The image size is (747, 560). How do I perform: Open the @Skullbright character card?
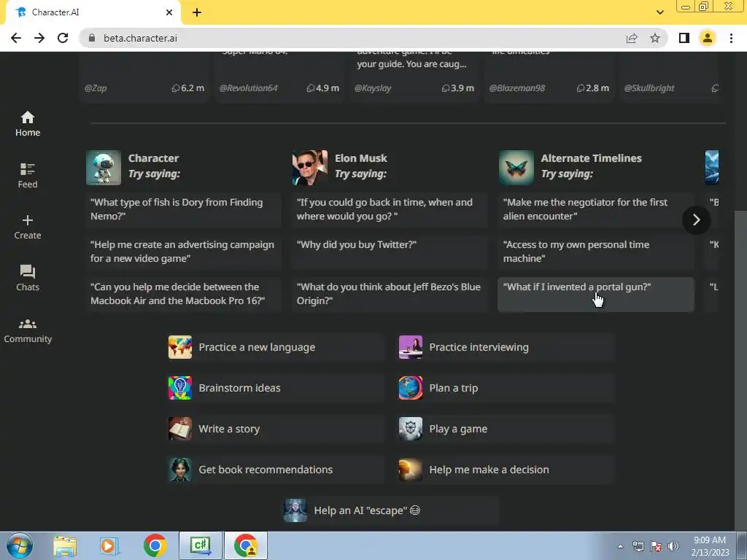pos(670,76)
